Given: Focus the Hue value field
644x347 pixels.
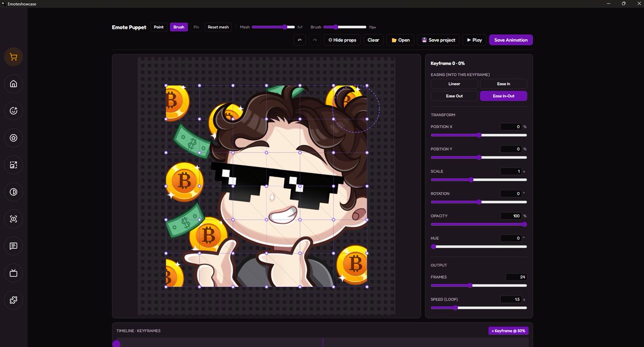Looking at the screenshot, I should click(x=511, y=238).
